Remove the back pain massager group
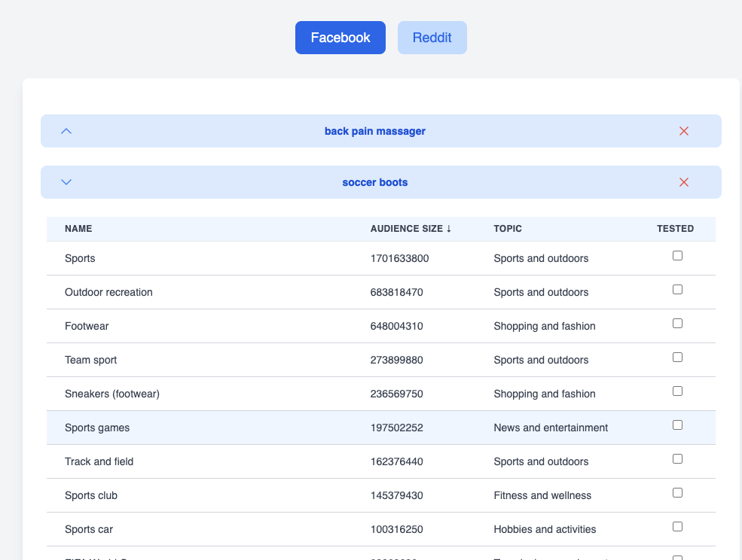Image resolution: width=742 pixels, height=560 pixels. 684,131
